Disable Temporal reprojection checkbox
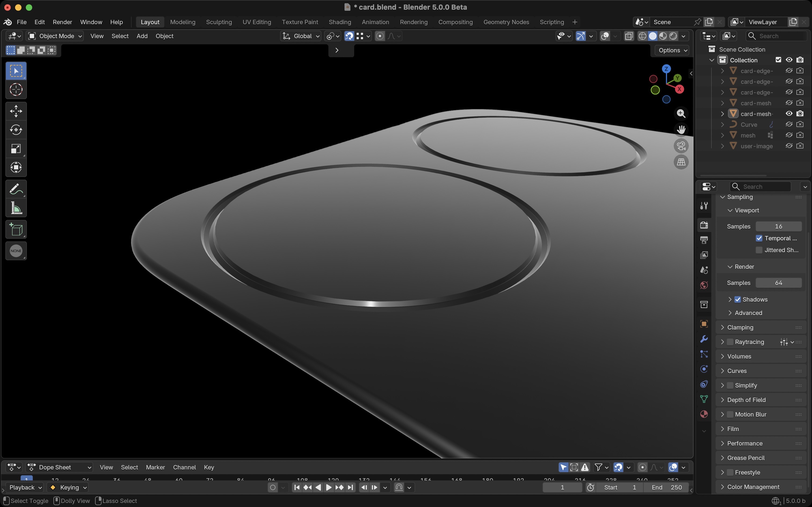Screen dimensions: 812x507 pyautogui.click(x=759, y=238)
